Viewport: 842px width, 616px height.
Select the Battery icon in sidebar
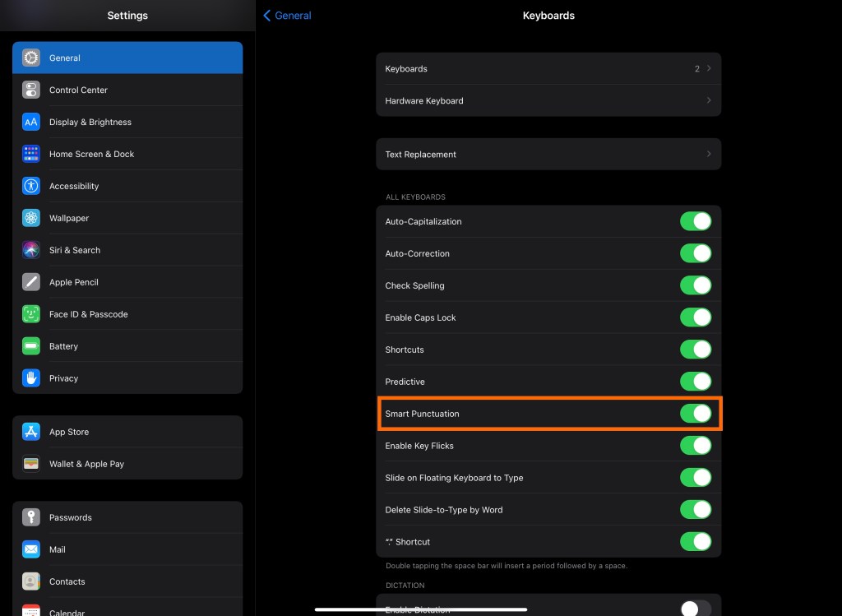click(30, 346)
